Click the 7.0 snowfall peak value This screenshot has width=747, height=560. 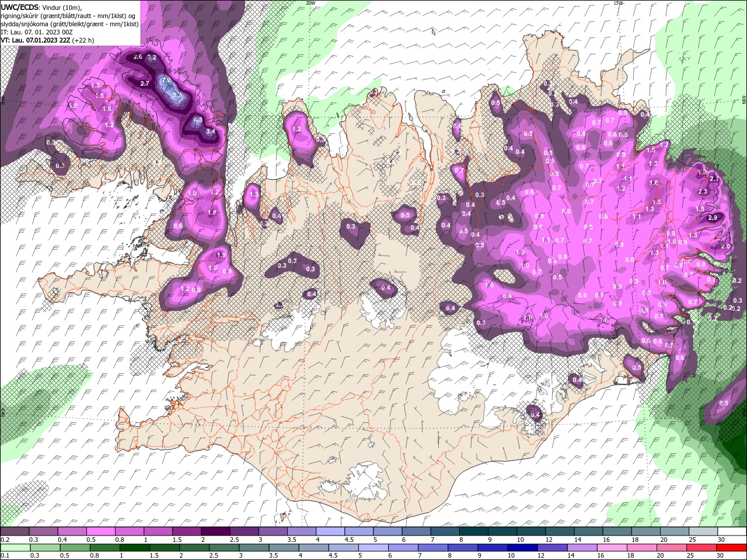(x=166, y=80)
